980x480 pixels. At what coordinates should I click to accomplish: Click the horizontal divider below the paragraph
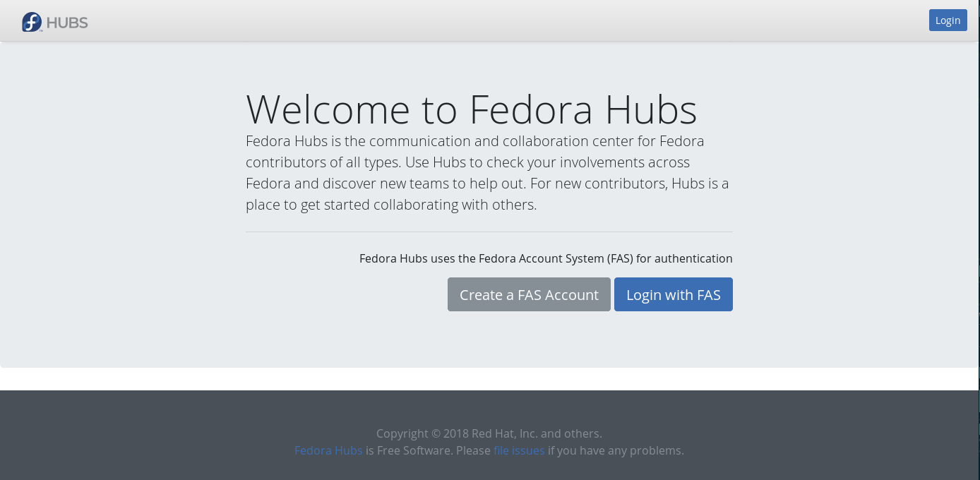[489, 232]
